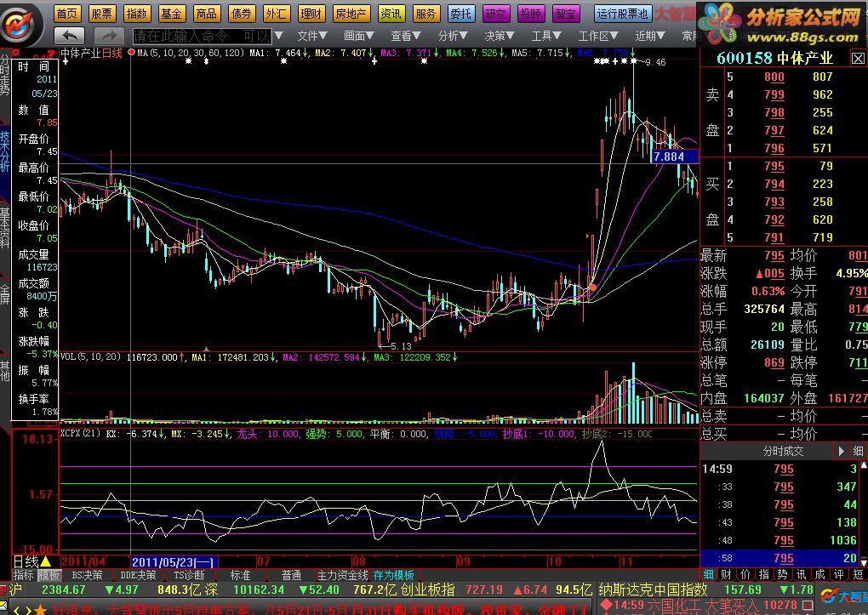
Task: Click the orange star ticker icon
Action: click(x=40, y=609)
